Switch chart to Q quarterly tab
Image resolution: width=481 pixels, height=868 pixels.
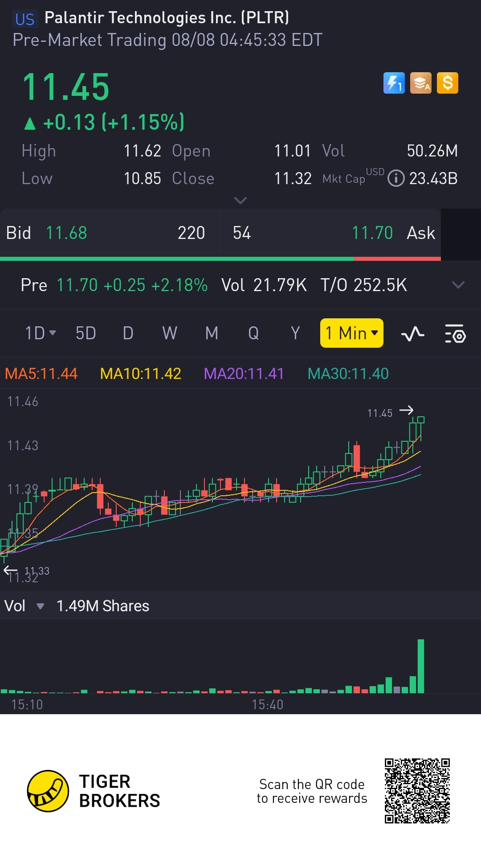coord(253,333)
